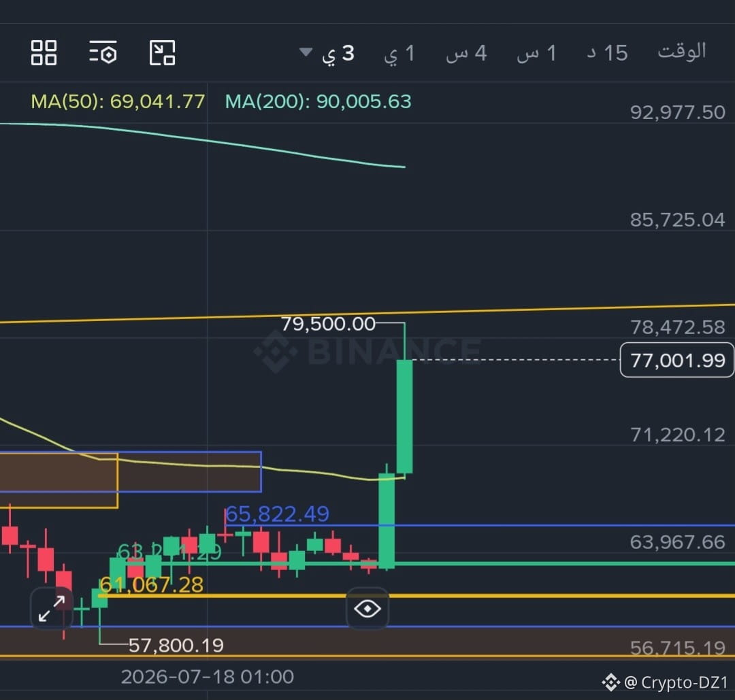The height and width of the screenshot is (700, 735).
Task: Tap the 78,472.58 price axis label
Action: 677,327
